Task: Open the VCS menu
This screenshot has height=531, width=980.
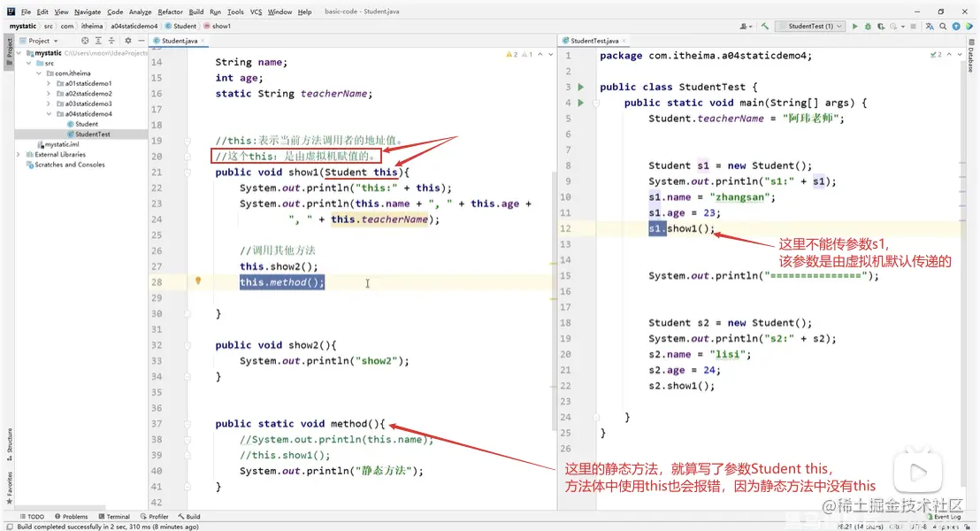Action: [x=256, y=12]
